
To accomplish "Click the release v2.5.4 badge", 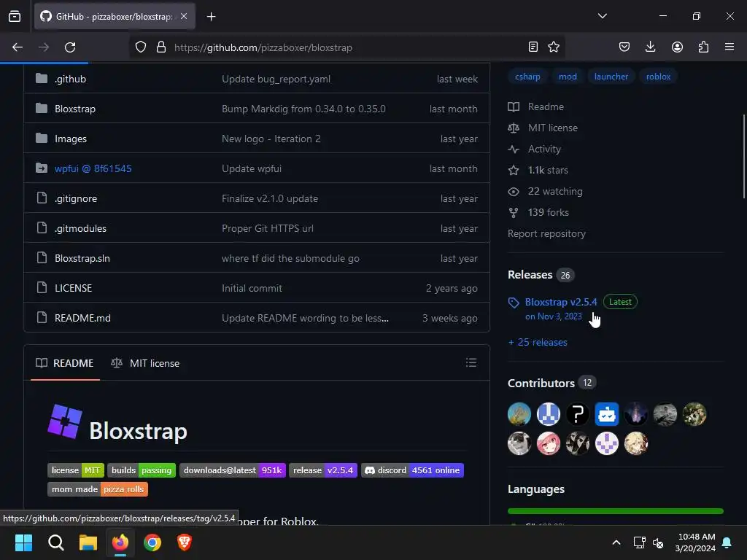I will pyautogui.click(x=323, y=470).
